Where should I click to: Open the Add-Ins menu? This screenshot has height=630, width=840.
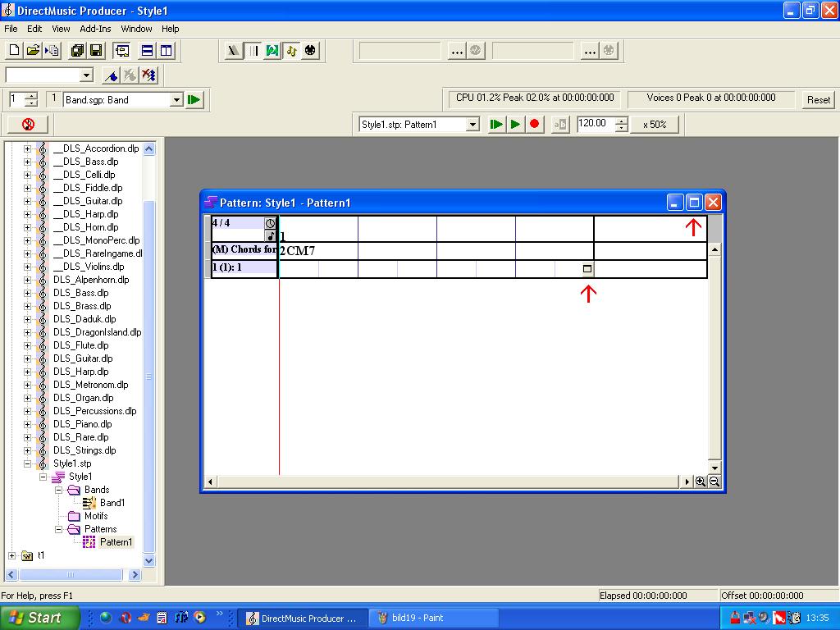(x=95, y=29)
